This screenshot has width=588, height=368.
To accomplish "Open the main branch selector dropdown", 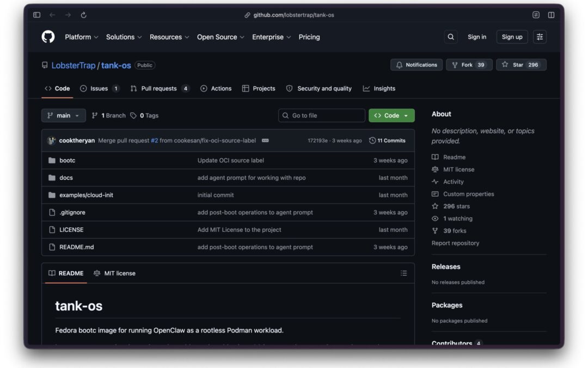I will point(63,116).
